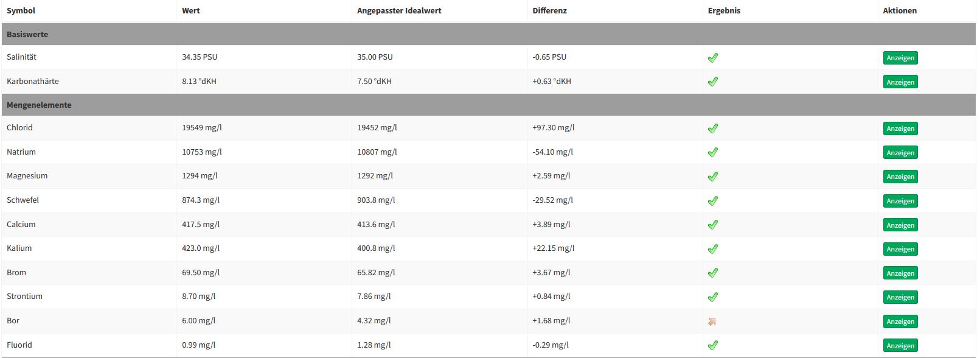Viewport: 980px width, 358px height.
Task: Click the Chlorid result checkmark icon
Action: tap(713, 128)
